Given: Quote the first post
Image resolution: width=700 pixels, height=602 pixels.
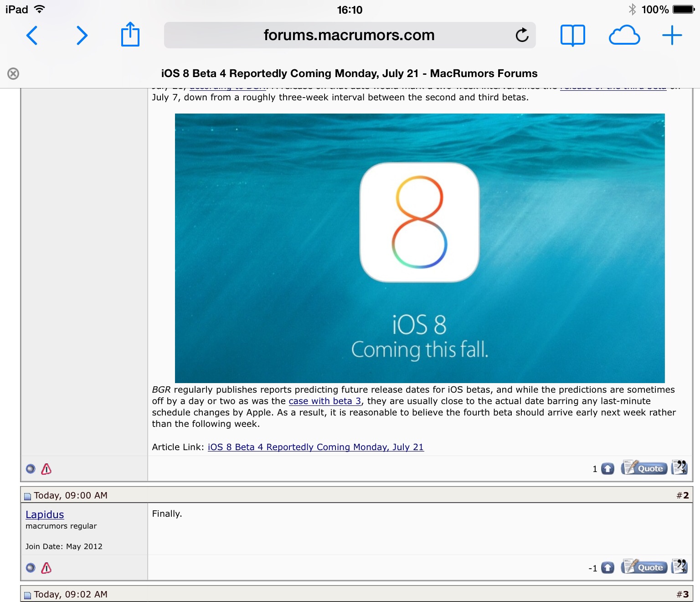Looking at the screenshot, I should coord(644,468).
